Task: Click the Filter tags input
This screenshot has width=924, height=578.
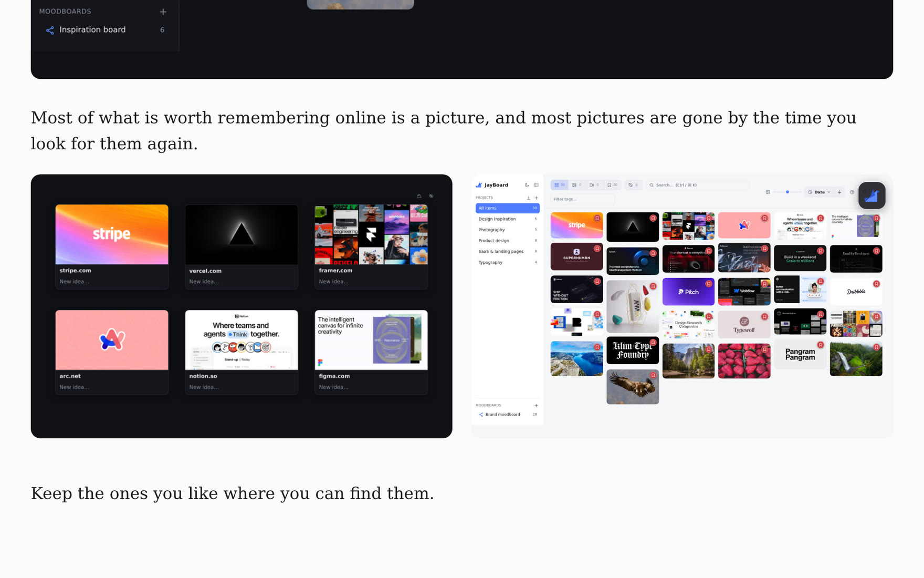Action: [x=582, y=199]
